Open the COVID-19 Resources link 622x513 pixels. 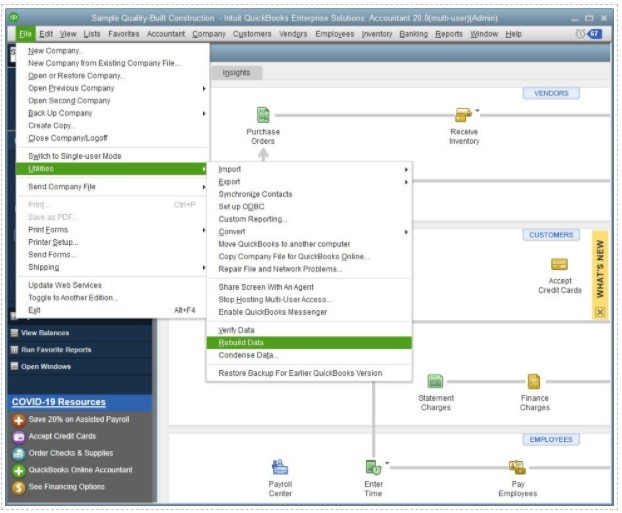[59, 402]
